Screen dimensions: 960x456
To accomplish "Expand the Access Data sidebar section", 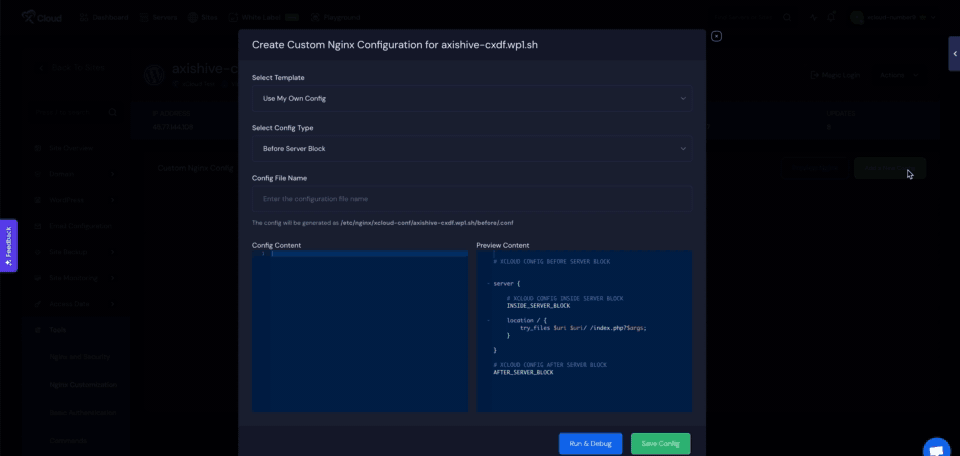I will point(74,304).
